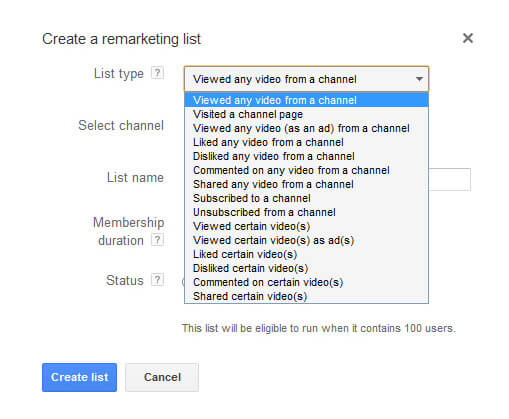509x419 pixels.
Task: Select 'Liked any video from a channel'
Action: [x=306, y=142]
